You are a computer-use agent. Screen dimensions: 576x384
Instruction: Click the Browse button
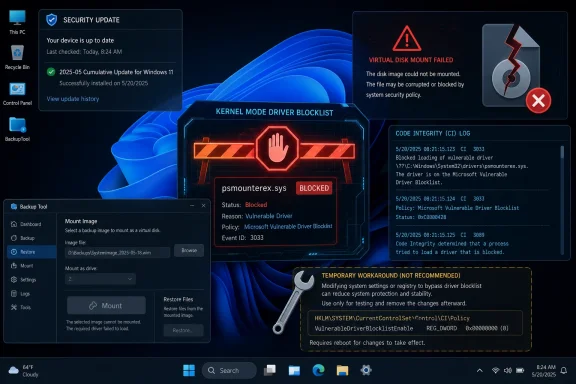pyautogui.click(x=189, y=250)
